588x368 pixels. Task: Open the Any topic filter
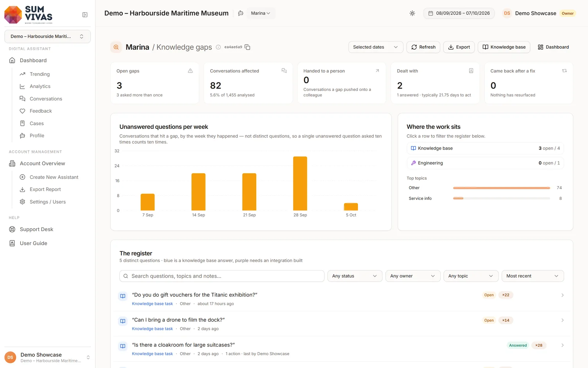[471, 276]
